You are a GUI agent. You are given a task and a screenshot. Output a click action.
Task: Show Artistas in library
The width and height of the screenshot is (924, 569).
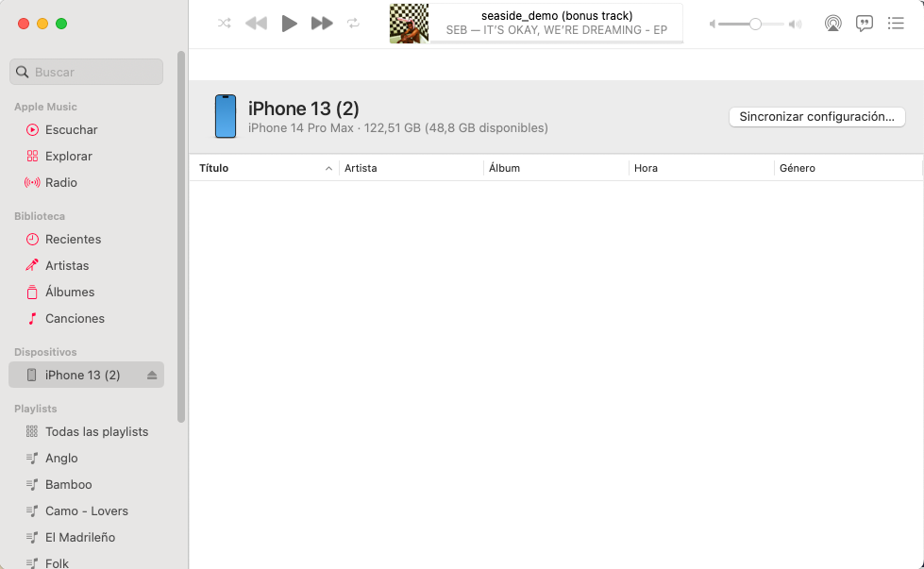point(86,266)
